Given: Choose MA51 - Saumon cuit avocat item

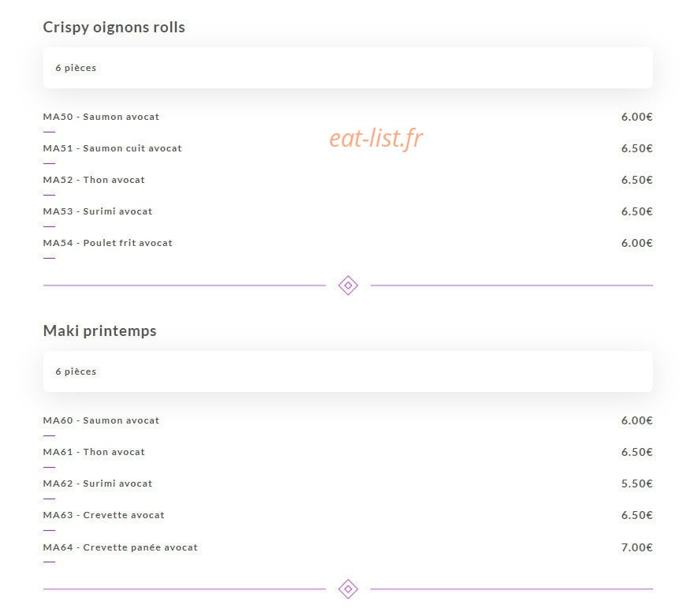Looking at the screenshot, I should click(x=113, y=148).
